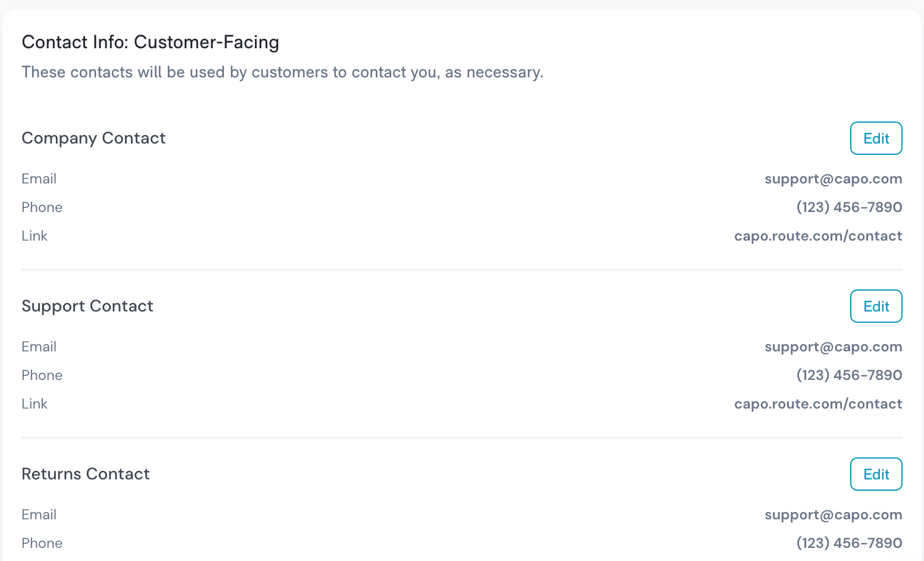Image resolution: width=924 pixels, height=561 pixels.
Task: Click the Phone label under Support Contact
Action: (42, 375)
